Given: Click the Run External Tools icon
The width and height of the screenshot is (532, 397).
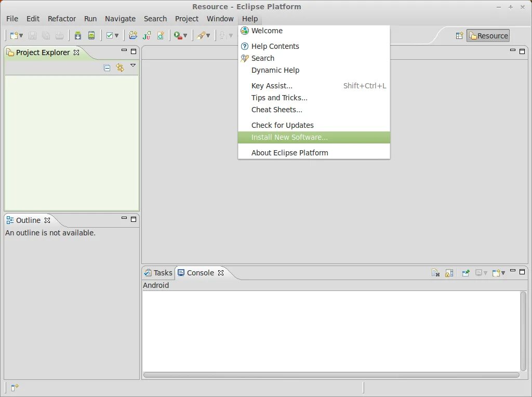Looking at the screenshot, I should pos(178,35).
